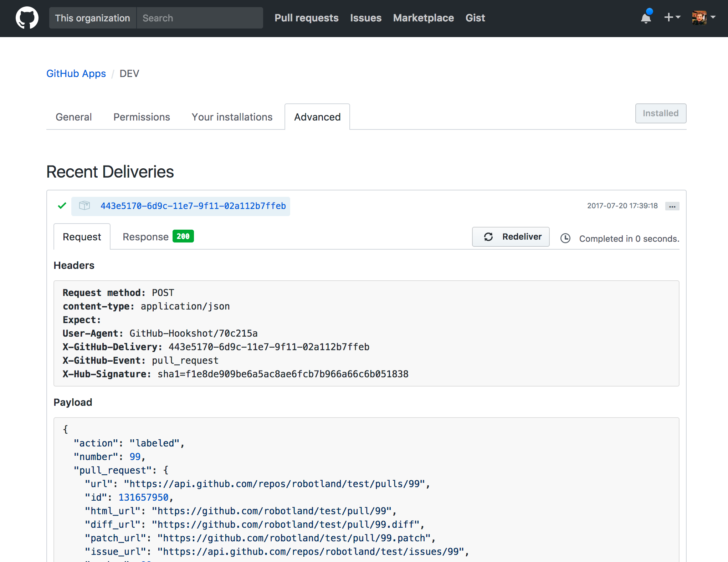Click the Recent Deliveries heading

click(x=110, y=172)
